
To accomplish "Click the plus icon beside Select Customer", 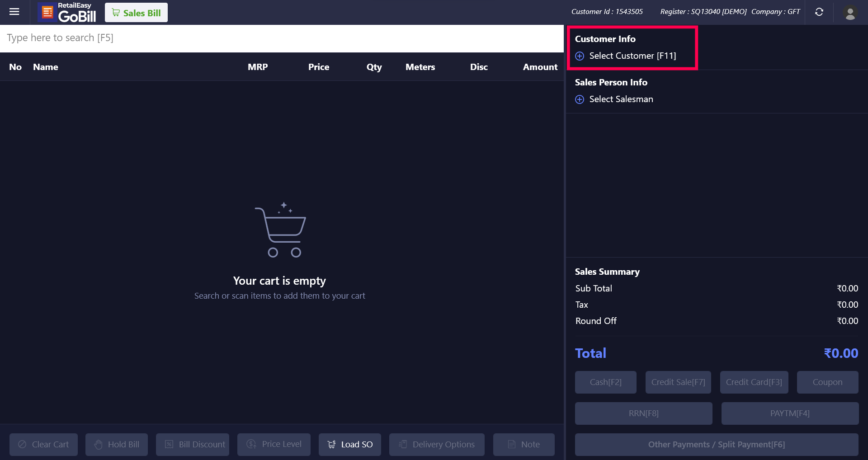I will click(580, 56).
